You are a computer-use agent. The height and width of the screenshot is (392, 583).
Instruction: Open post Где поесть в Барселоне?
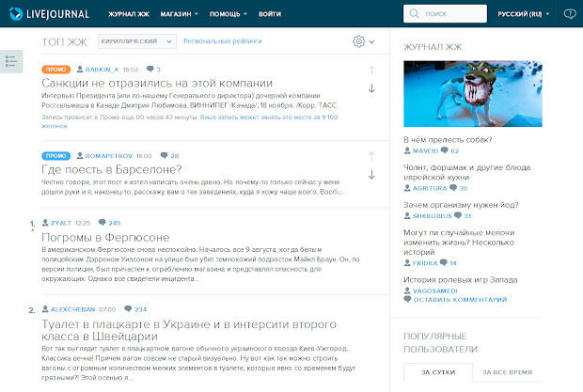[x=112, y=169]
